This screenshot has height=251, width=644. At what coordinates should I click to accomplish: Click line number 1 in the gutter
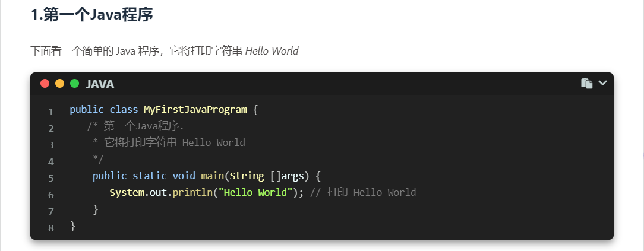pyautogui.click(x=51, y=112)
